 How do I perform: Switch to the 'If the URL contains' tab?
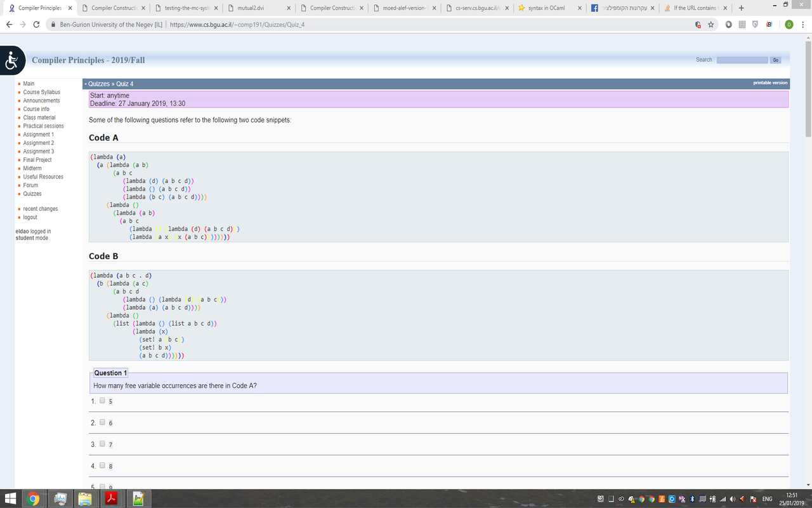[x=695, y=8]
